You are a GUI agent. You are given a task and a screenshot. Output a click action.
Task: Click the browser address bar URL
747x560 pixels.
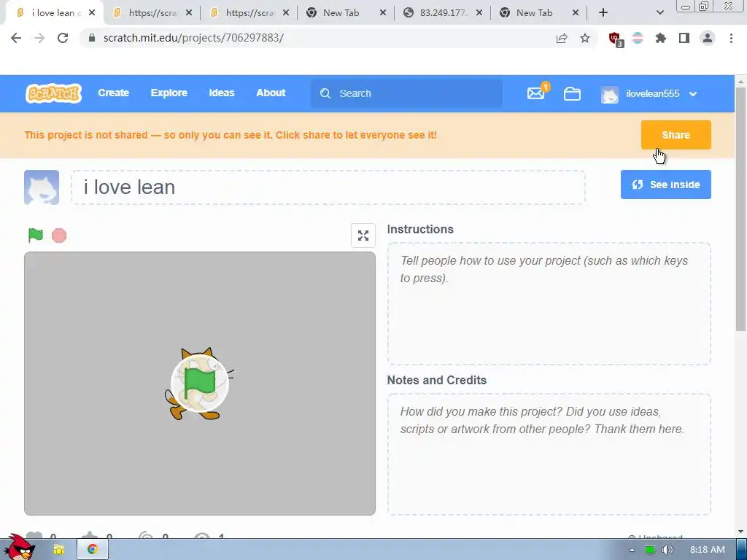[x=193, y=38]
